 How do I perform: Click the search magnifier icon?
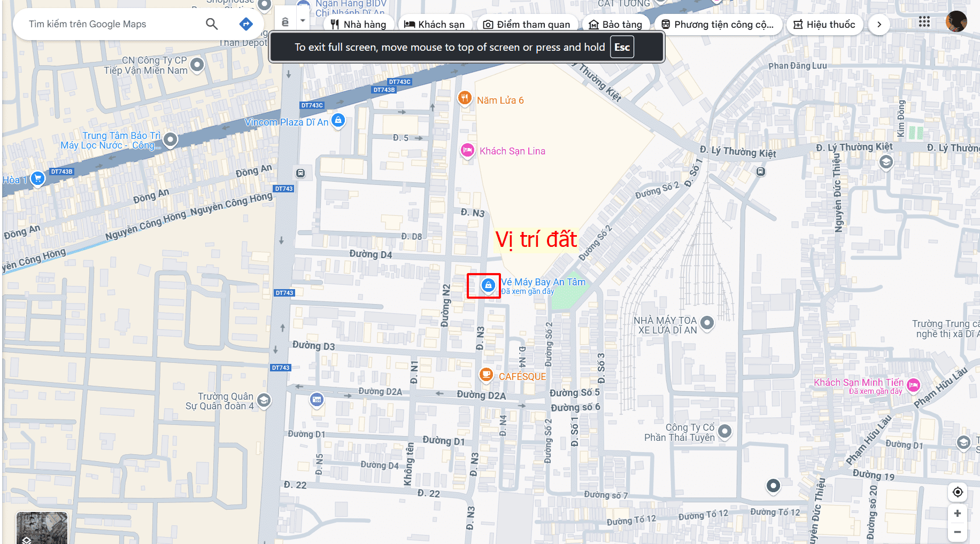[x=212, y=24]
